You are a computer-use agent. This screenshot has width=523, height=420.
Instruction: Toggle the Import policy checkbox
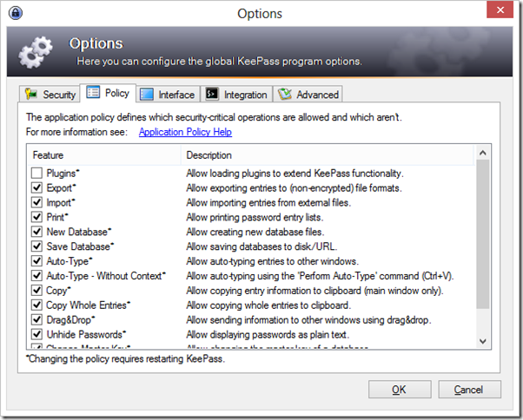pyautogui.click(x=36, y=202)
